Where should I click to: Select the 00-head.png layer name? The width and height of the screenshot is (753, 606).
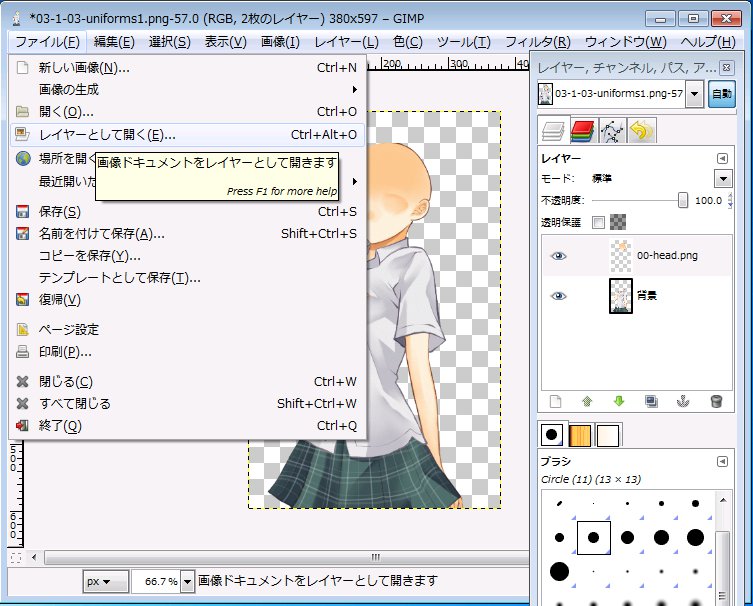coord(667,255)
